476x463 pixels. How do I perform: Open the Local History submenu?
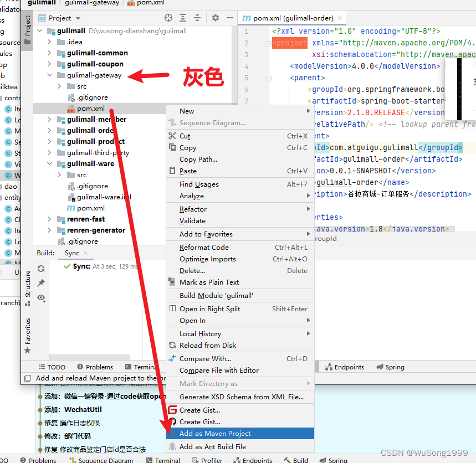[240, 334]
